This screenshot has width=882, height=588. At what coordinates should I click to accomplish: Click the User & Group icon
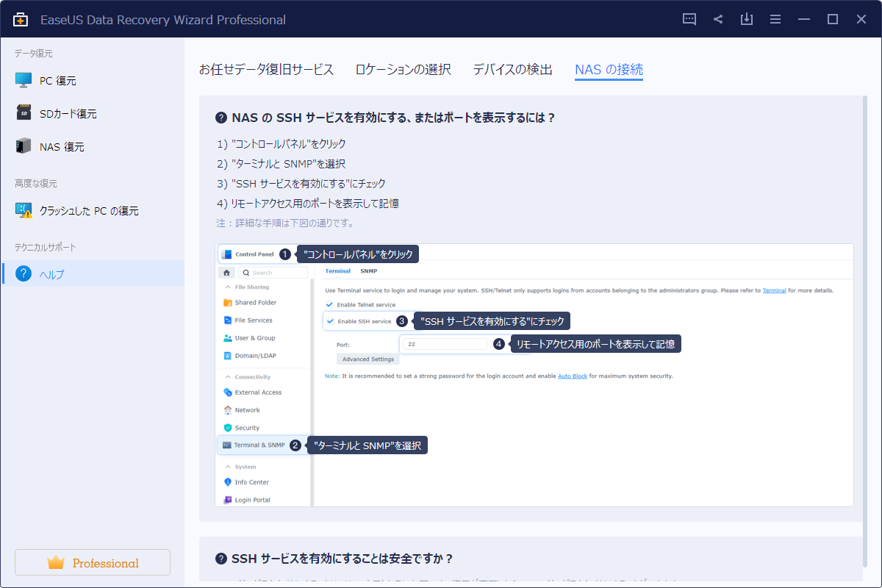point(228,338)
